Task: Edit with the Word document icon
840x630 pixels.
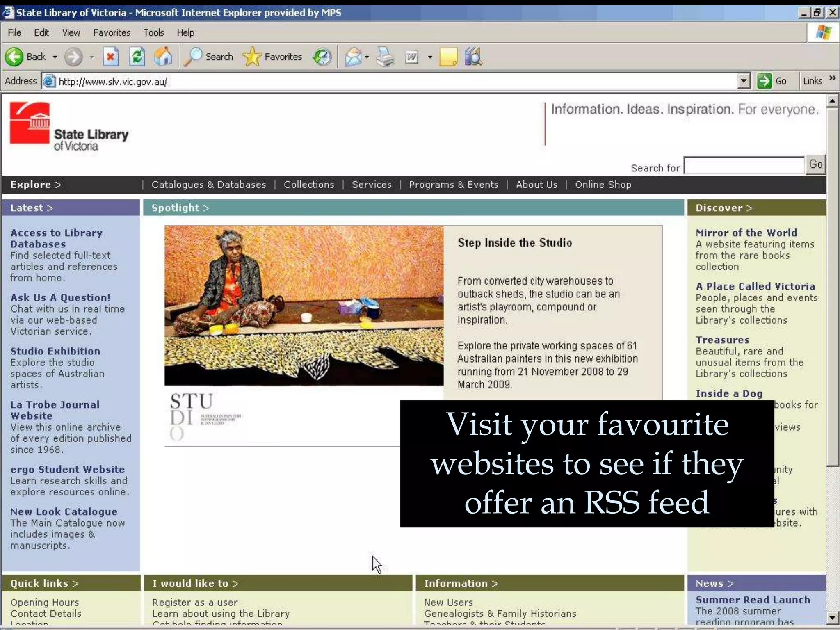Action: click(x=412, y=57)
